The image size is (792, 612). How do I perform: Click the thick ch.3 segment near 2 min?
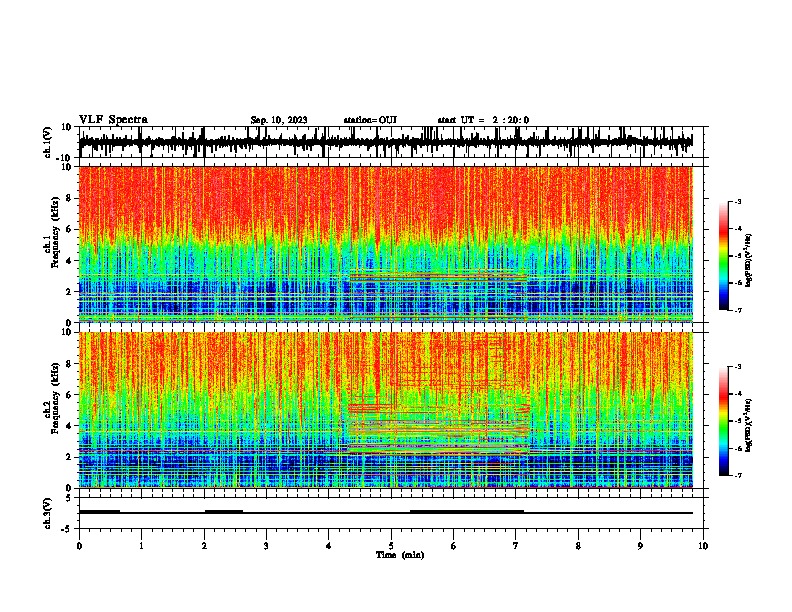[x=224, y=512]
